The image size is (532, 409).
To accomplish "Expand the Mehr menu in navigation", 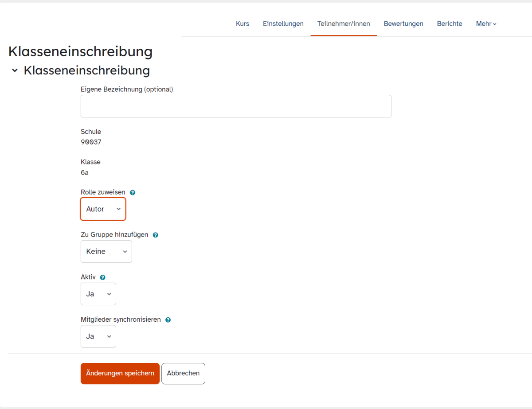I will coord(486,24).
